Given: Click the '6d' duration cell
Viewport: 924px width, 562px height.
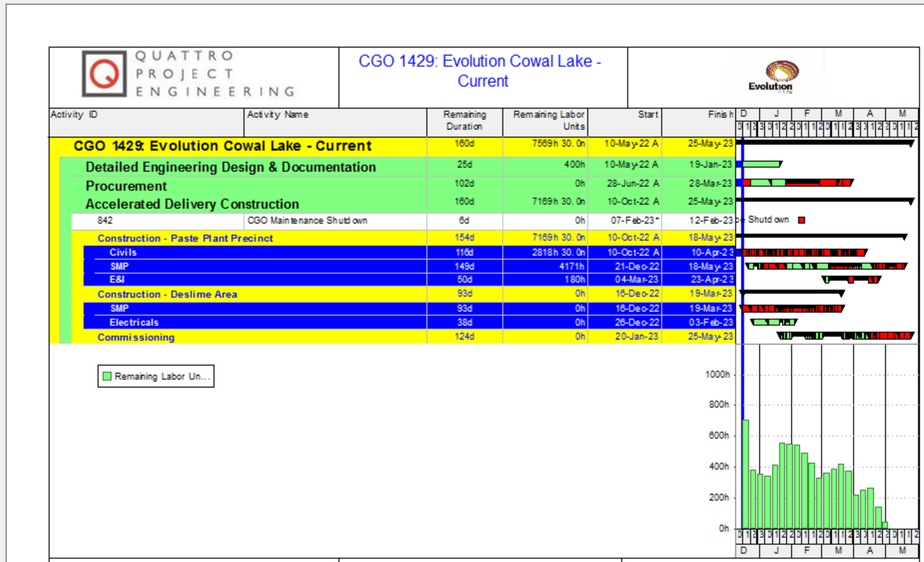Looking at the screenshot, I should tap(464, 221).
